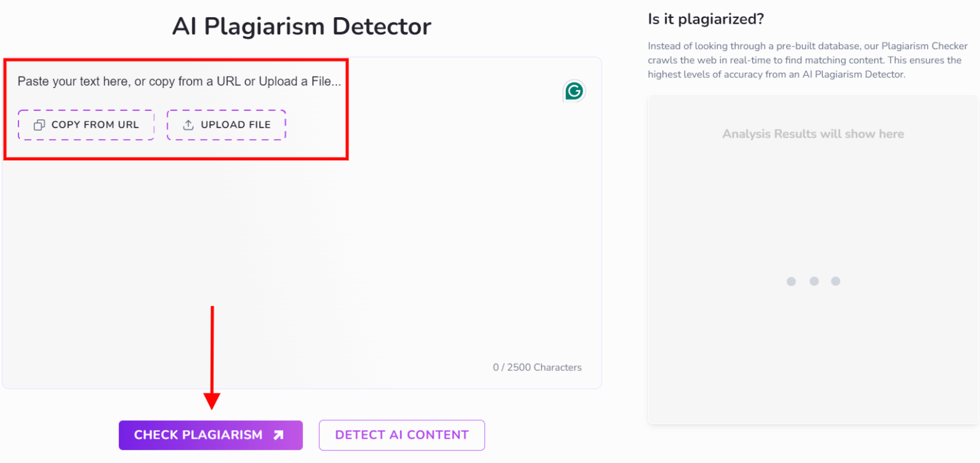Viewport: 980px width, 463px height.
Task: Select Detect AI Content
Action: tap(401, 435)
